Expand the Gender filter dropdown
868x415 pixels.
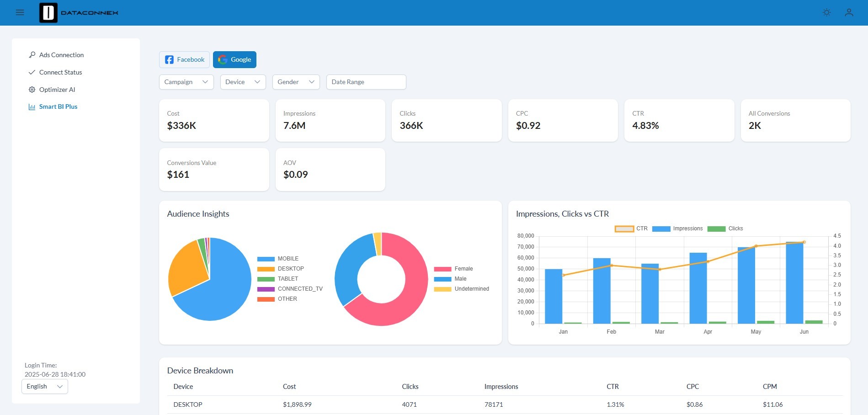[x=296, y=82]
